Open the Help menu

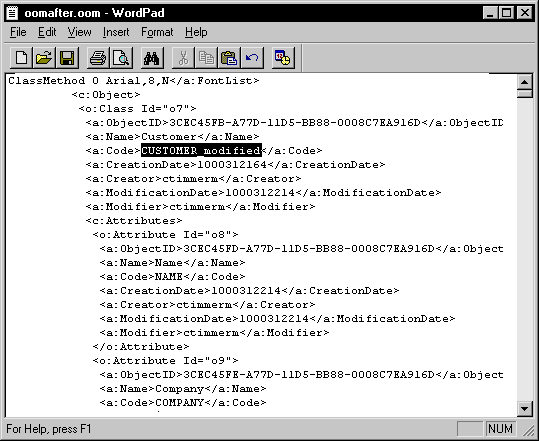(x=196, y=32)
